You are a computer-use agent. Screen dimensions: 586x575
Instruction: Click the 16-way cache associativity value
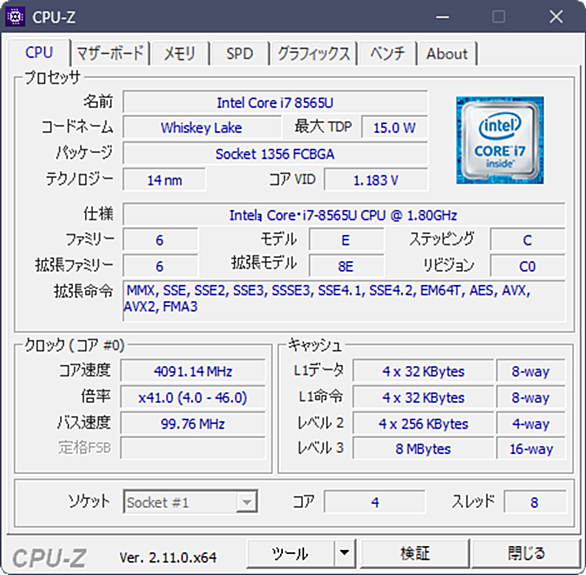(531, 448)
